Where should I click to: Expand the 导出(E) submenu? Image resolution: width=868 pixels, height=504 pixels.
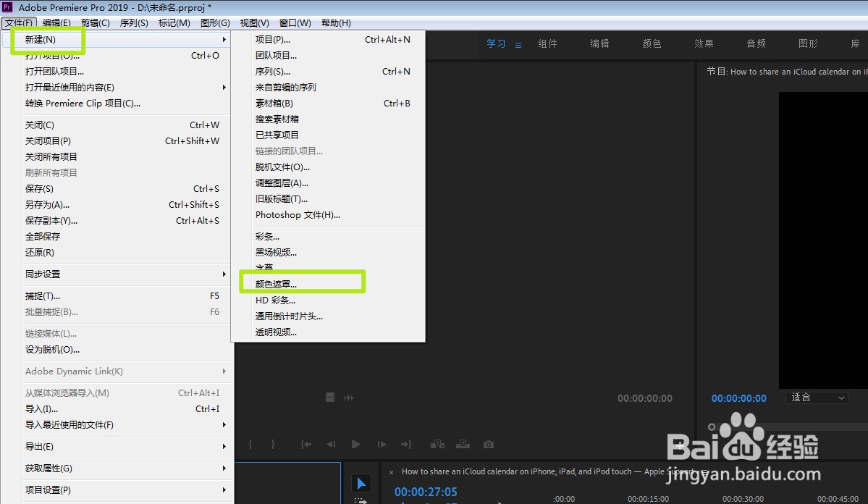[x=224, y=446]
